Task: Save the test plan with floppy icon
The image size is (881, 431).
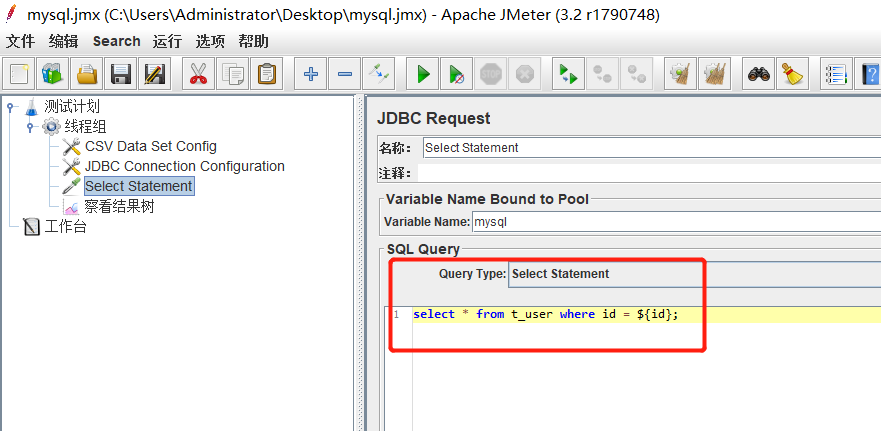Action: (x=121, y=74)
